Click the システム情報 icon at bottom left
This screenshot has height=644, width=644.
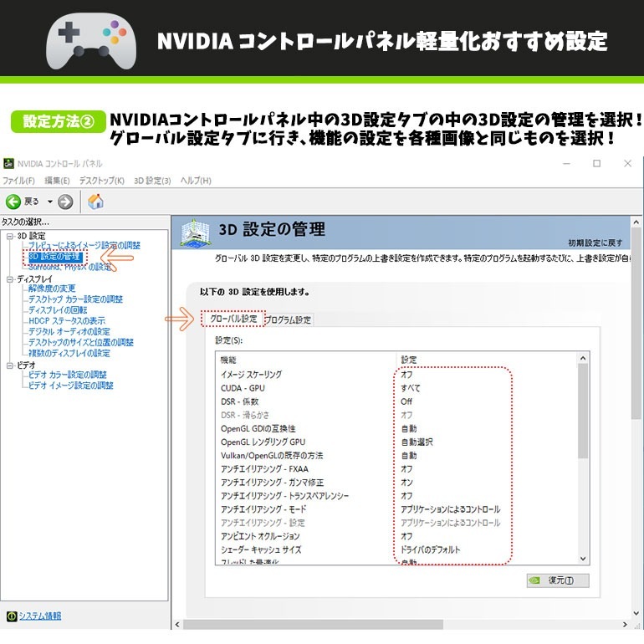pyautogui.click(x=12, y=616)
